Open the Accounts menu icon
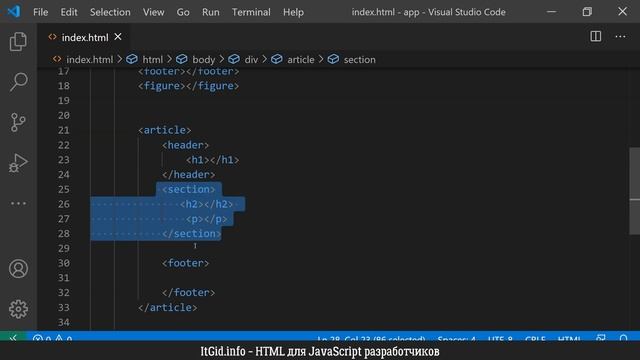Viewport: 640px width, 360px height. 18,269
